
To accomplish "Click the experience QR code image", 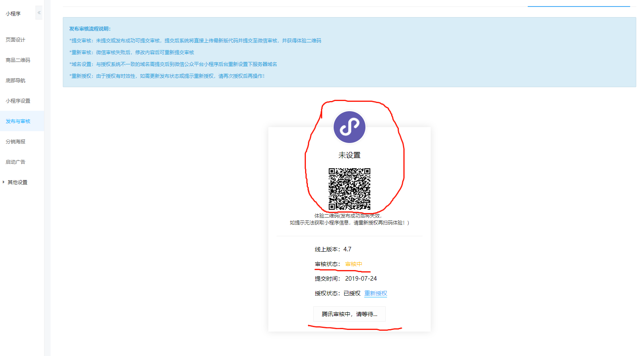I will [x=350, y=189].
